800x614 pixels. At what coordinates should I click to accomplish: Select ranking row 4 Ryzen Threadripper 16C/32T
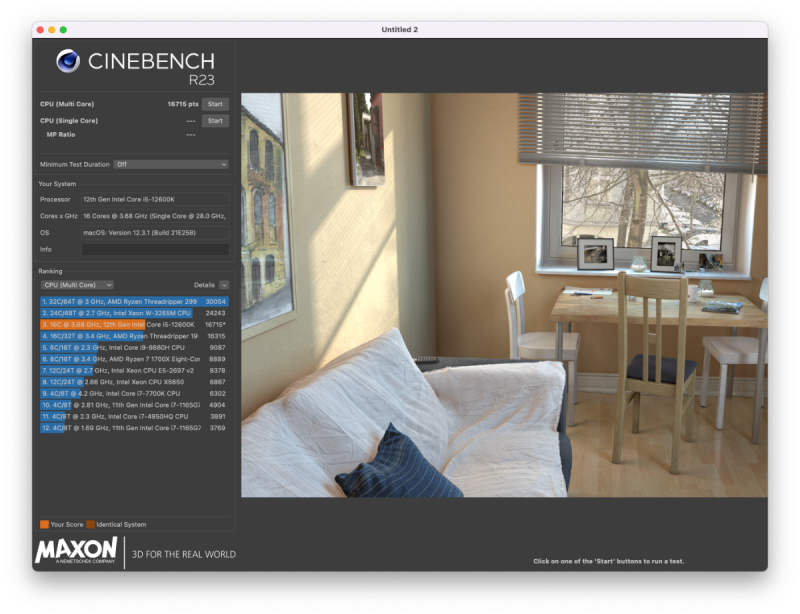click(x=134, y=336)
